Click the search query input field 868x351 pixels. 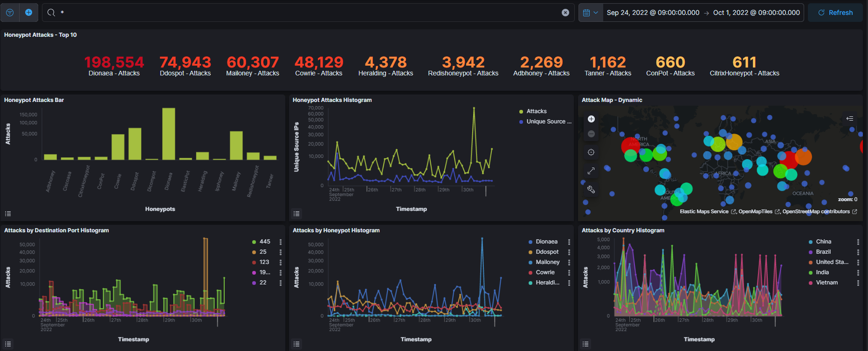(x=308, y=13)
